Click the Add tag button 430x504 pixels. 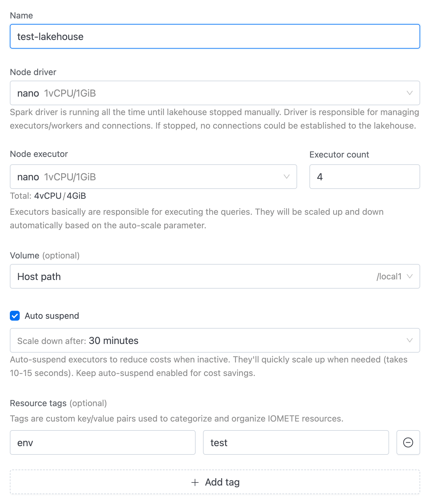pos(215,482)
